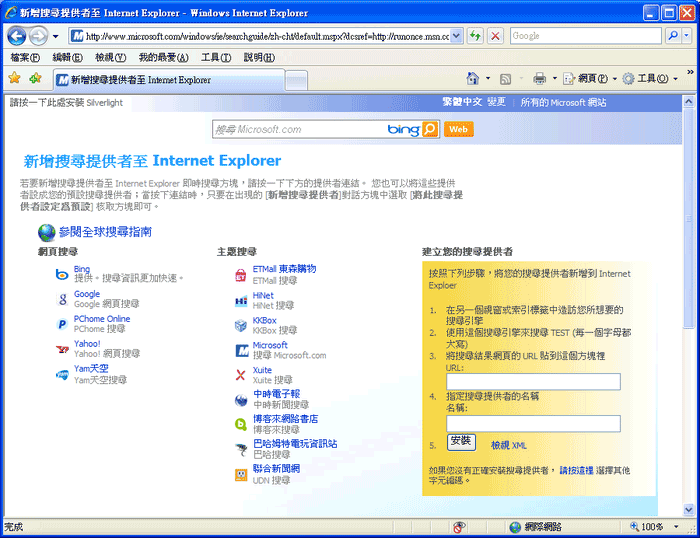Click the Back navigation arrow
700x538 pixels.
[x=17, y=36]
